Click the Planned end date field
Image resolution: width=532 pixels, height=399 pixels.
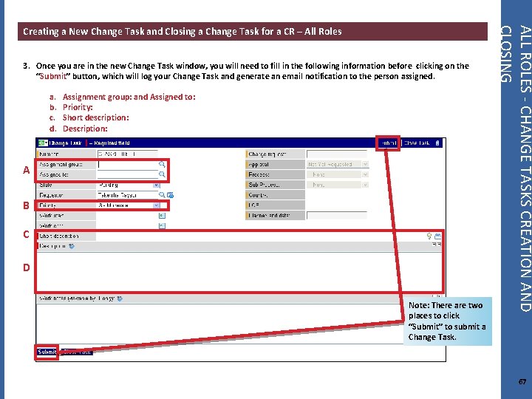337,216
